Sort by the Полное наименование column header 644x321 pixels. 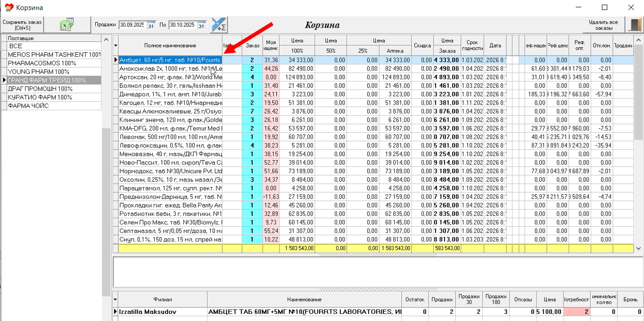point(170,46)
